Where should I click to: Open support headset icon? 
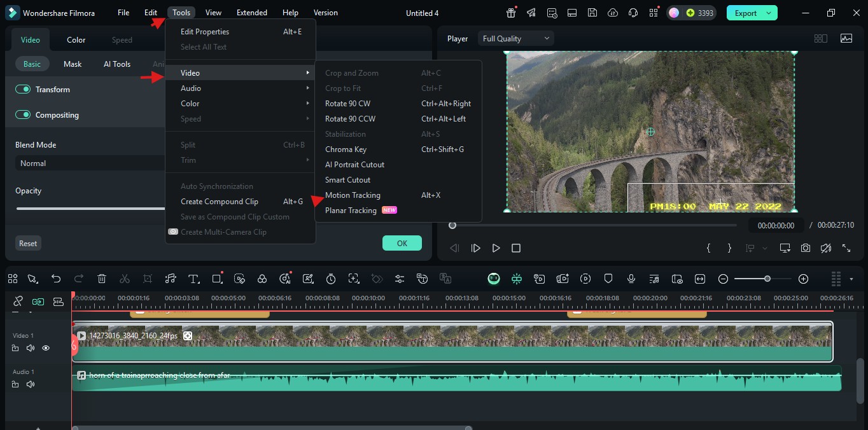point(633,13)
